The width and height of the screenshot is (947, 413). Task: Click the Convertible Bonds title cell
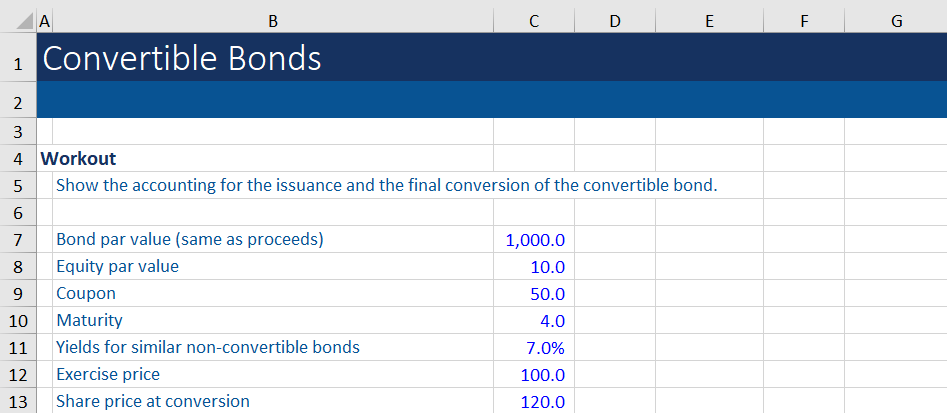(x=182, y=59)
